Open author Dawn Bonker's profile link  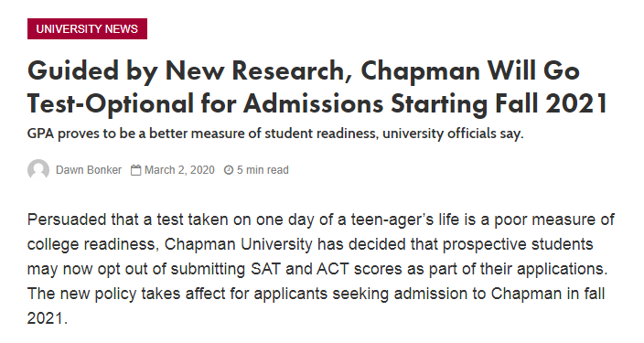click(89, 170)
